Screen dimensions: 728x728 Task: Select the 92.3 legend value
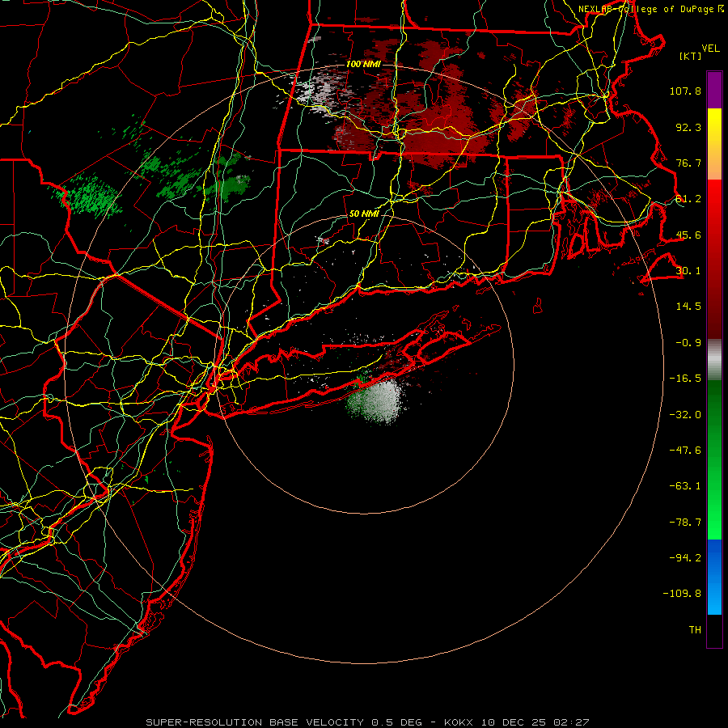[x=688, y=127]
